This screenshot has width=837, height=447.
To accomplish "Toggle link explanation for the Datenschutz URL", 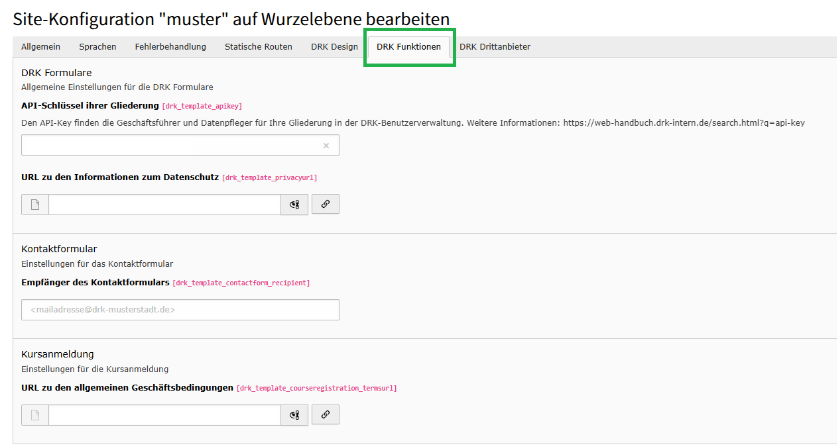I will point(294,204).
